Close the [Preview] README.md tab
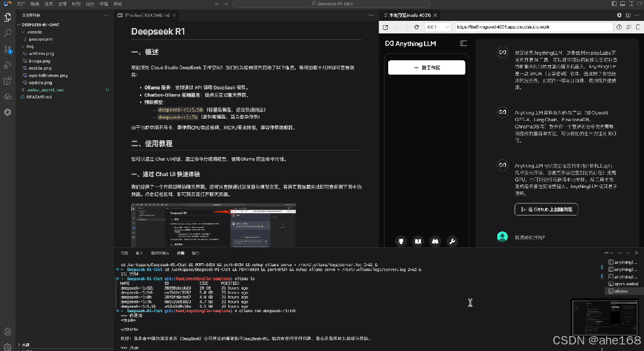This screenshot has width=644, height=351. [174, 15]
